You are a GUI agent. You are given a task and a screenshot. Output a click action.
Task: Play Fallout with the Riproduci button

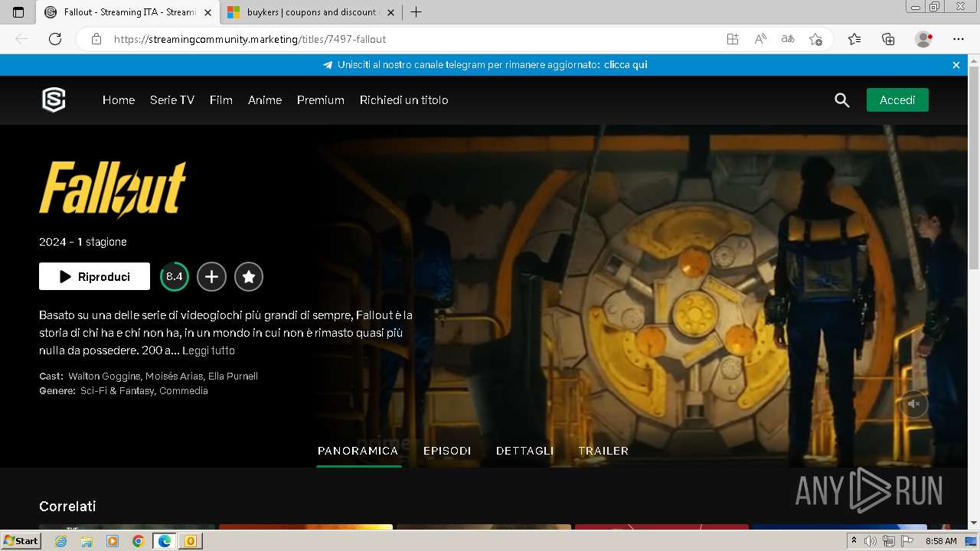tap(94, 276)
